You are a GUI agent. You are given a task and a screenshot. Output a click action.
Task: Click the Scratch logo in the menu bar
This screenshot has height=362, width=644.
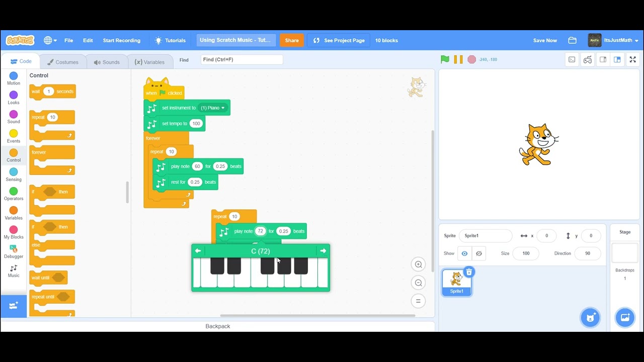coord(20,40)
